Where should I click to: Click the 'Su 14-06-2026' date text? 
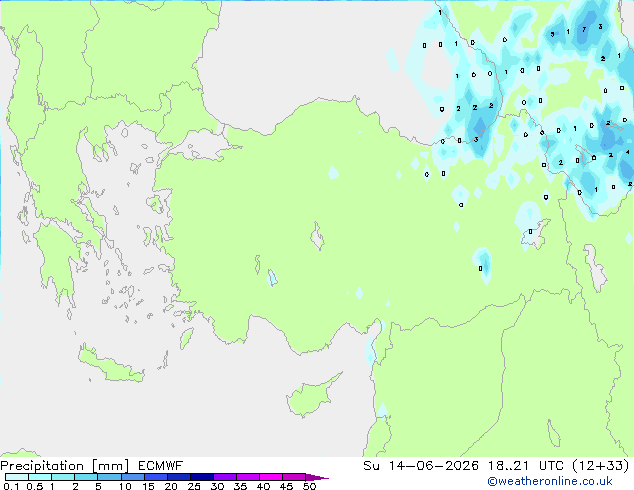(x=421, y=466)
